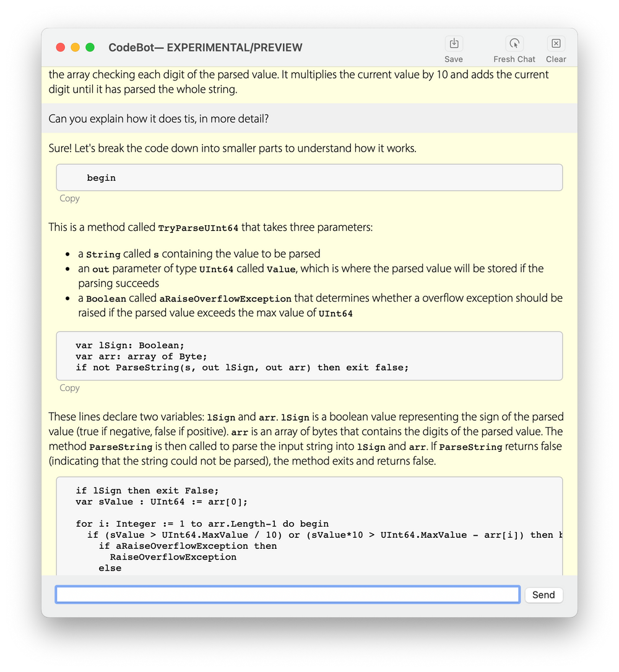Click the yellow minimize traffic-light button
The image size is (619, 672).
75,47
